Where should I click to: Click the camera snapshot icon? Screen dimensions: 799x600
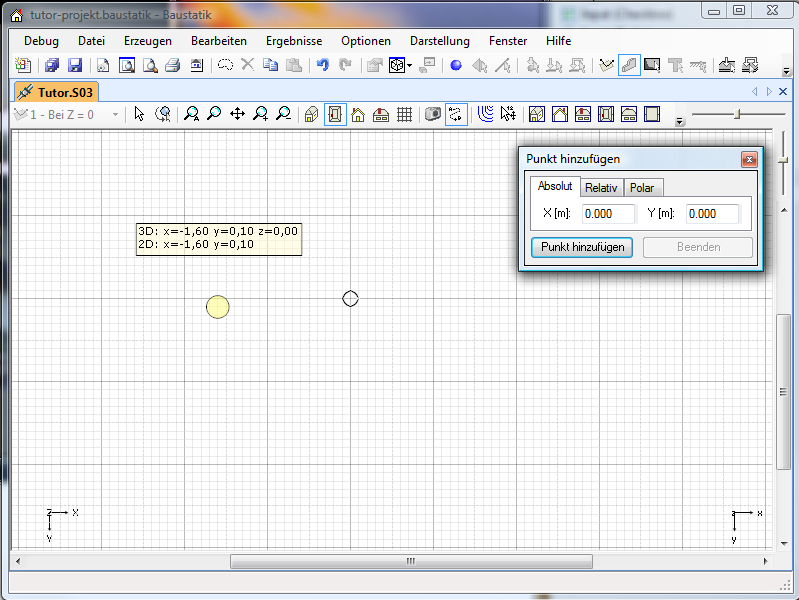coord(433,114)
